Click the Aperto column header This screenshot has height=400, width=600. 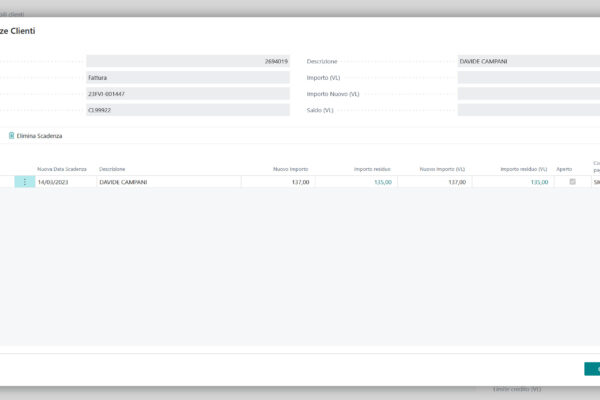click(x=564, y=169)
